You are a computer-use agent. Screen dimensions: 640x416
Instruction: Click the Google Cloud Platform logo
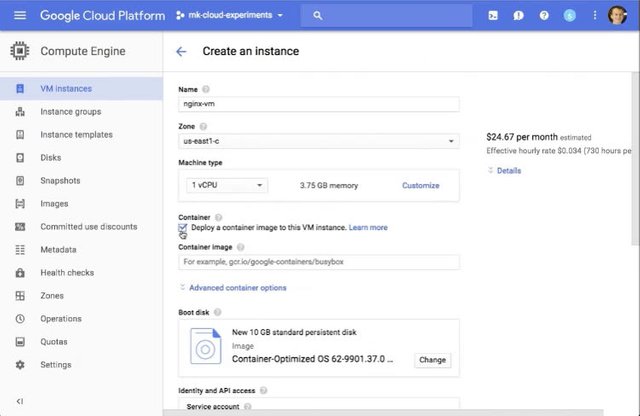pyautogui.click(x=102, y=16)
